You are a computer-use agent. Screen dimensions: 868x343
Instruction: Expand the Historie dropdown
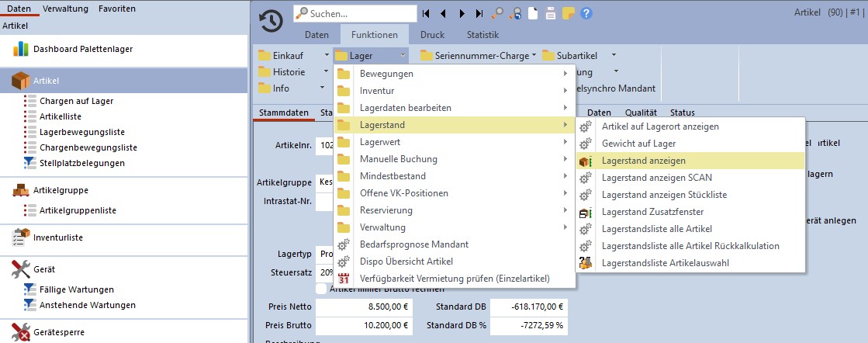(326, 72)
